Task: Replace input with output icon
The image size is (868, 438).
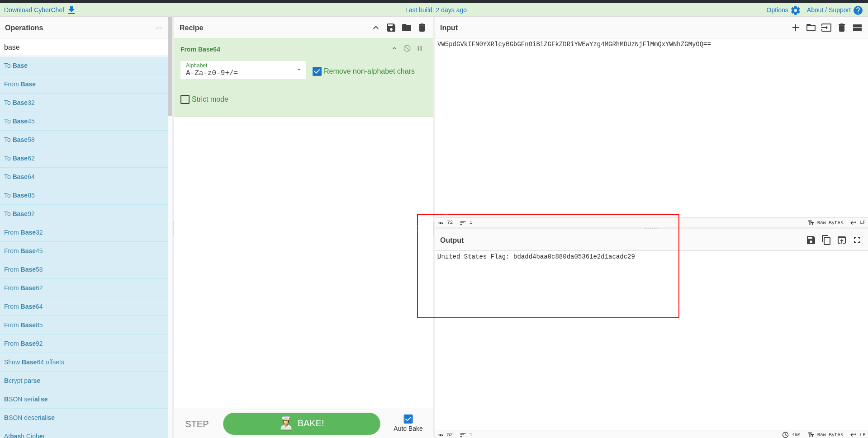Action: 842,240
